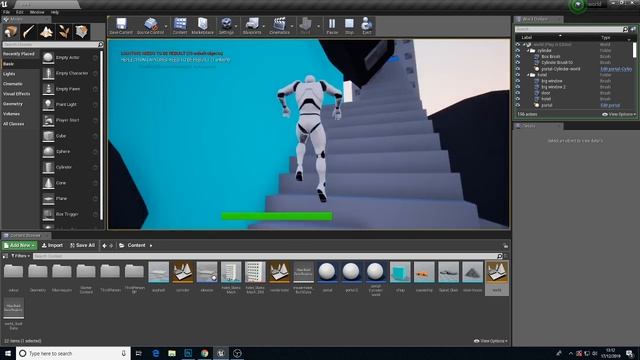Pick the Empty Character placement item
The image size is (640, 360).
70,73
